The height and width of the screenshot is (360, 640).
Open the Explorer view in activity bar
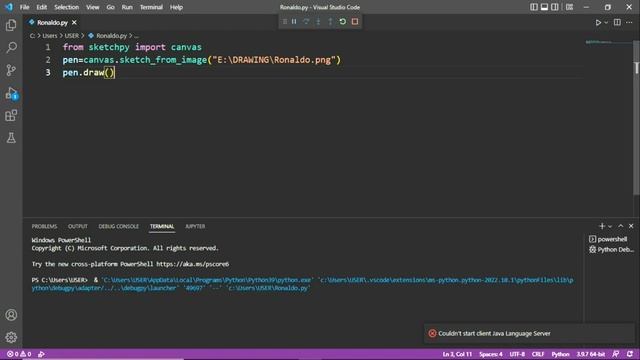[11, 25]
